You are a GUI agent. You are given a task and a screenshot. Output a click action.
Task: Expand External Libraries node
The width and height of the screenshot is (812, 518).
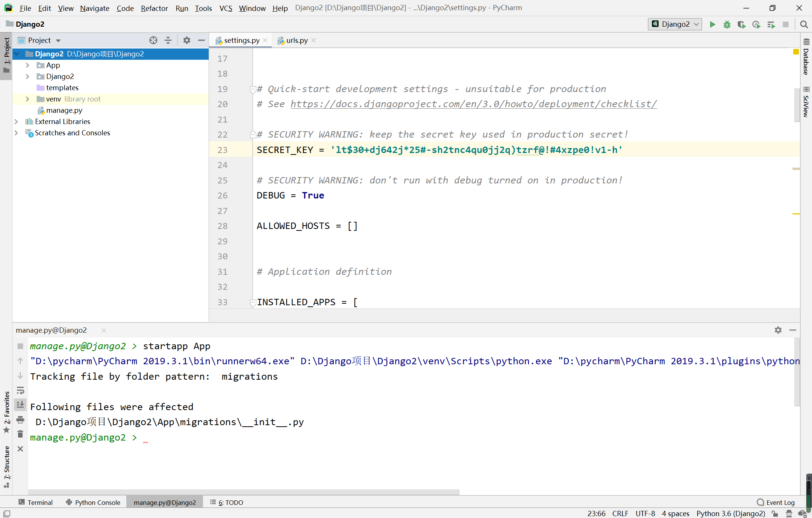(x=16, y=121)
